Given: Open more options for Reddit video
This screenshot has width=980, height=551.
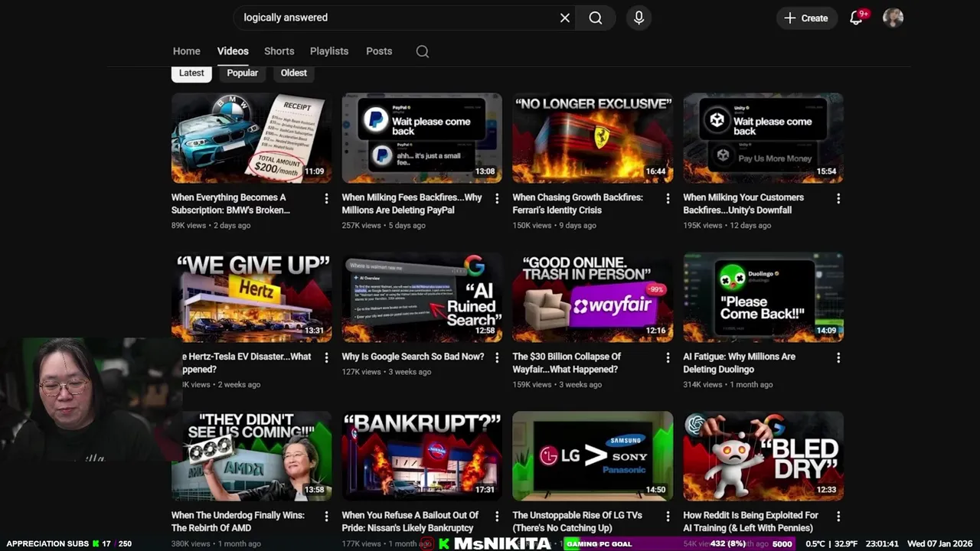Looking at the screenshot, I should pyautogui.click(x=838, y=517).
